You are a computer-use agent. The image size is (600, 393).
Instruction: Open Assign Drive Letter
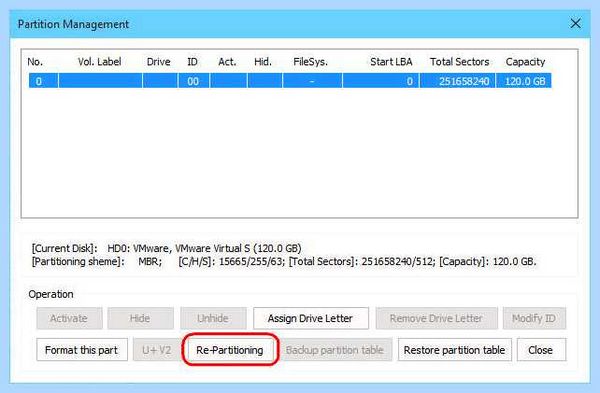click(x=311, y=318)
